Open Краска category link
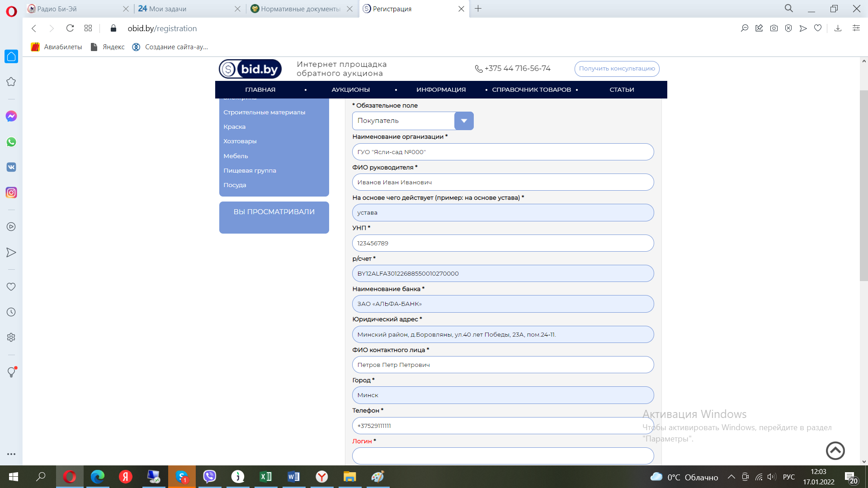The height and width of the screenshot is (488, 868). [234, 127]
